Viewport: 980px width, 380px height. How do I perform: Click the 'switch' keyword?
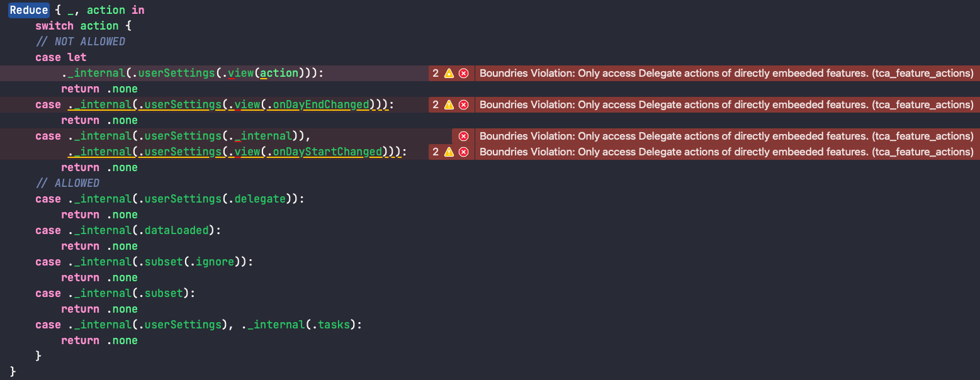54,26
